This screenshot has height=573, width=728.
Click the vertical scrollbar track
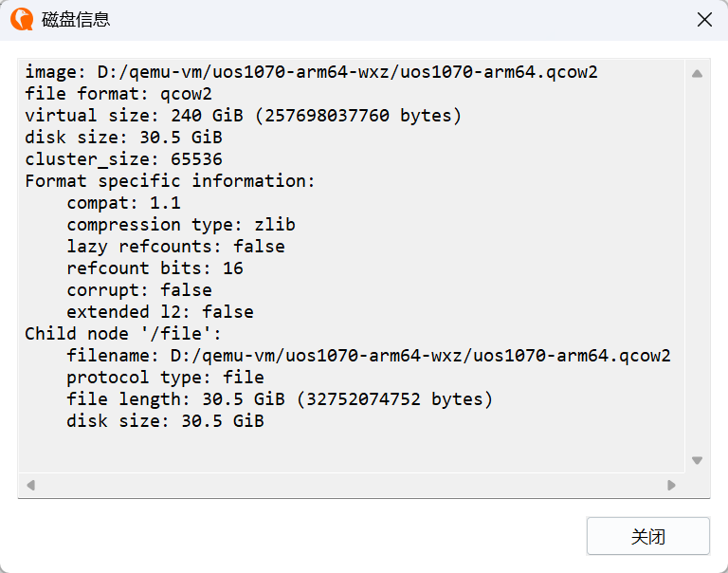coord(697,267)
